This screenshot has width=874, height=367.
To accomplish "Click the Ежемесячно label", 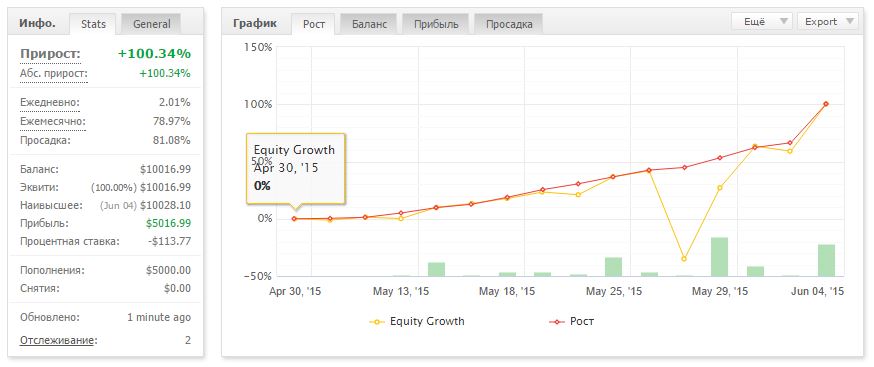I will coord(52,121).
